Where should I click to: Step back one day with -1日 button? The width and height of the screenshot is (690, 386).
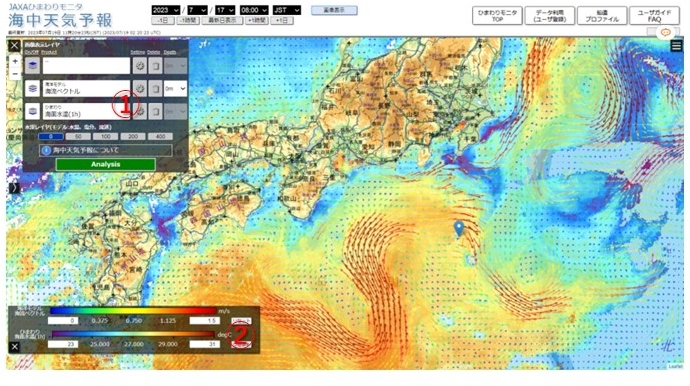[x=163, y=20]
